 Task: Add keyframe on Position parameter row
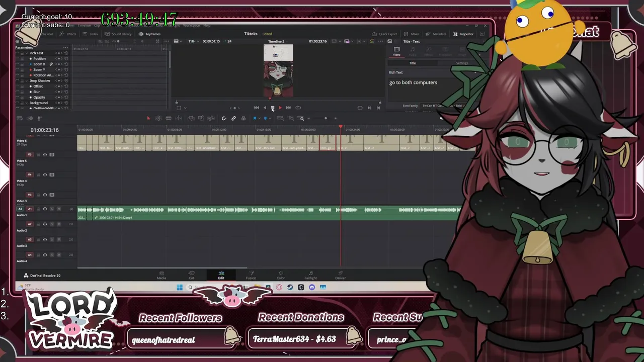tap(59, 58)
